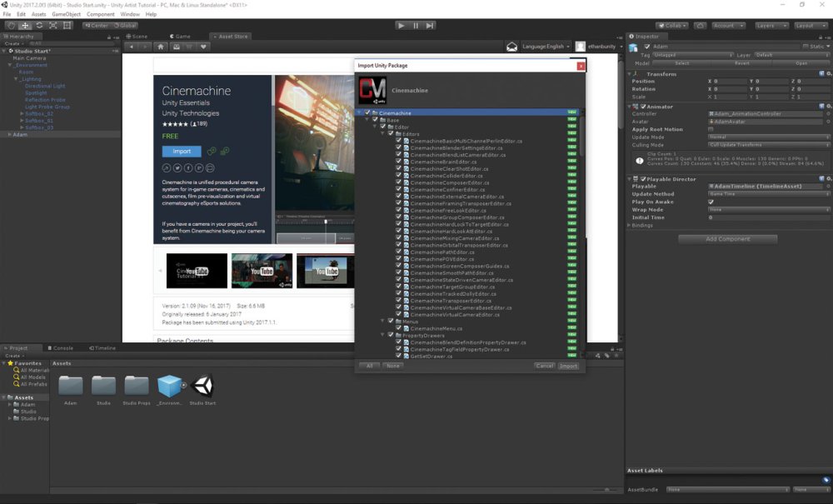Click the Play button
The image size is (833, 504).
coord(402,26)
